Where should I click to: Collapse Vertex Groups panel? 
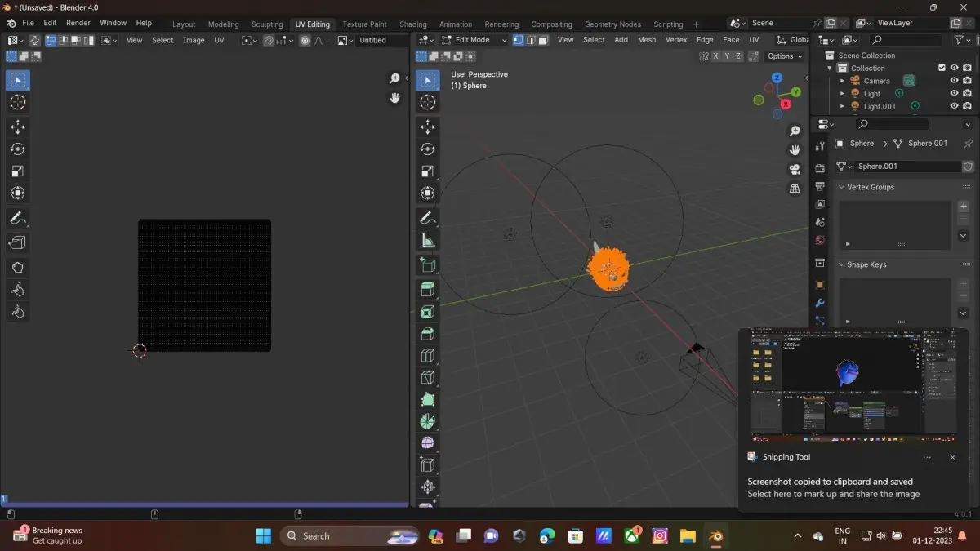(842, 187)
